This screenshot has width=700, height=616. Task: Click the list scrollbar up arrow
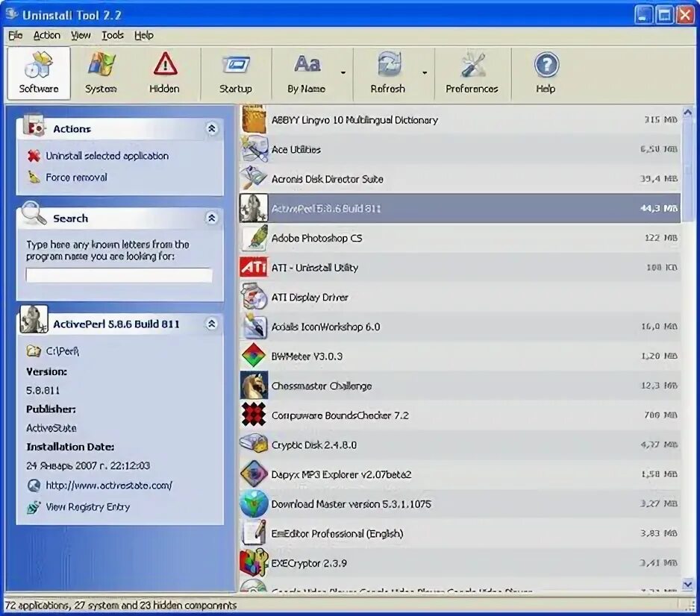687,112
